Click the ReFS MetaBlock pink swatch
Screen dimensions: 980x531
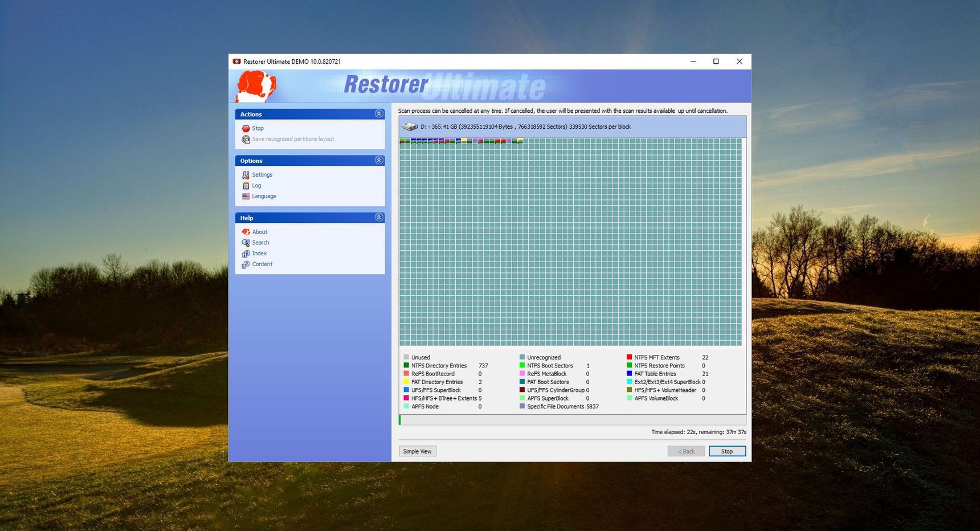click(x=522, y=374)
